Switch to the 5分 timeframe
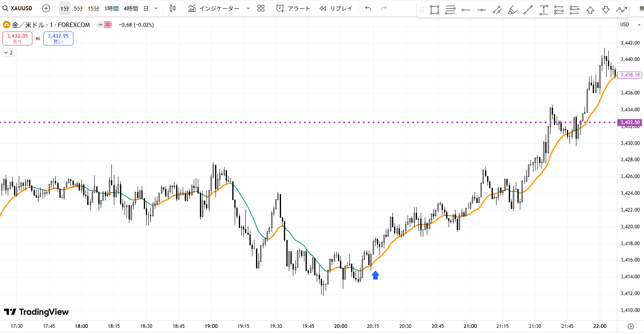644x334 pixels. (78, 8)
